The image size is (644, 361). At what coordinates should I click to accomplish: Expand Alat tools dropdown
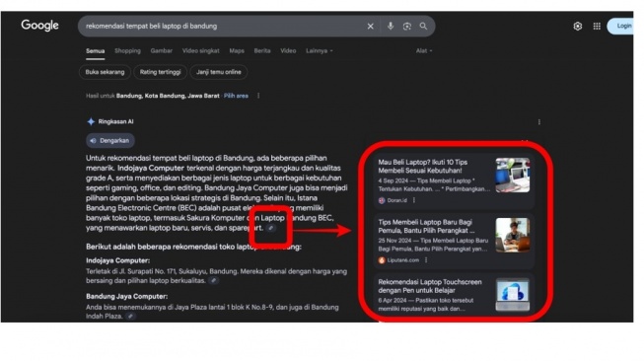pos(424,51)
